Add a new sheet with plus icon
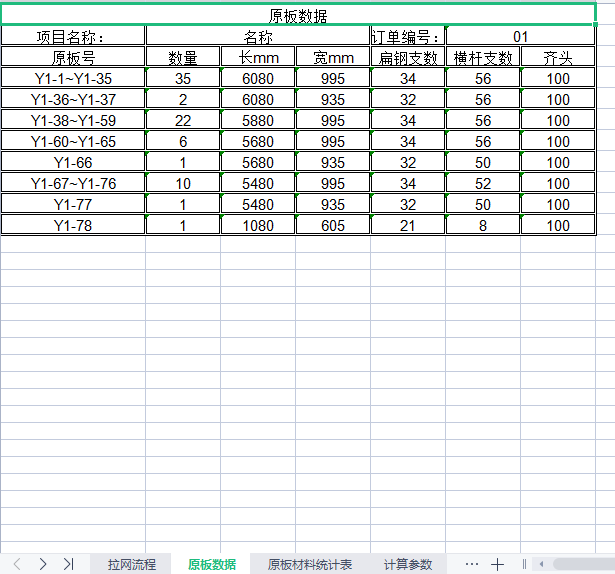This screenshot has height=574, width=615. pos(498,564)
